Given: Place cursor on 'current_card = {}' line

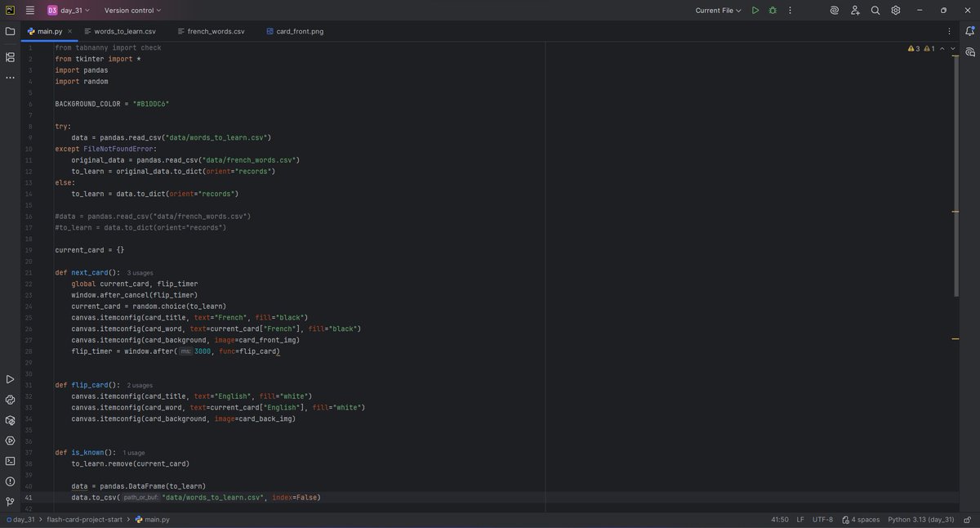Looking at the screenshot, I should tap(90, 250).
